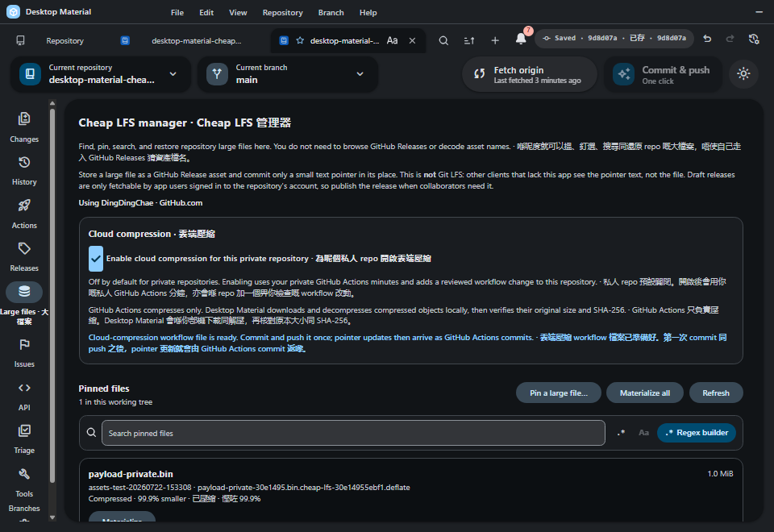
Task: Click the Refresh button
Action: pyautogui.click(x=716, y=393)
